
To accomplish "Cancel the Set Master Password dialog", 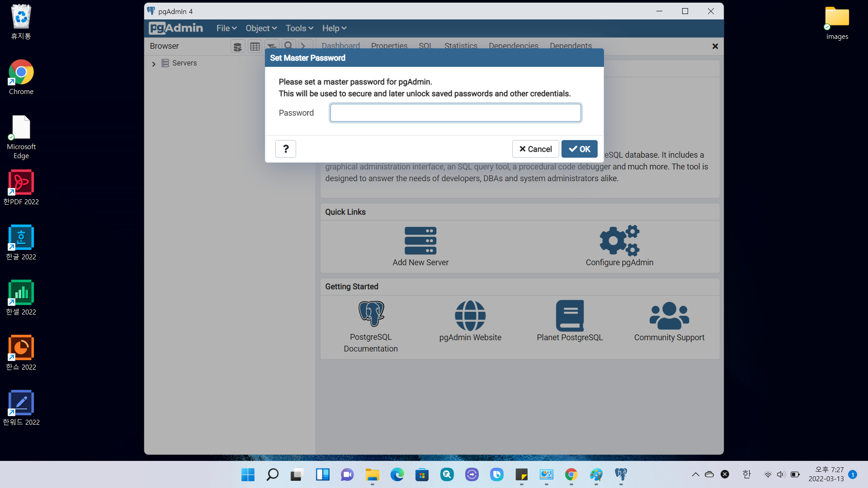I will 535,149.
